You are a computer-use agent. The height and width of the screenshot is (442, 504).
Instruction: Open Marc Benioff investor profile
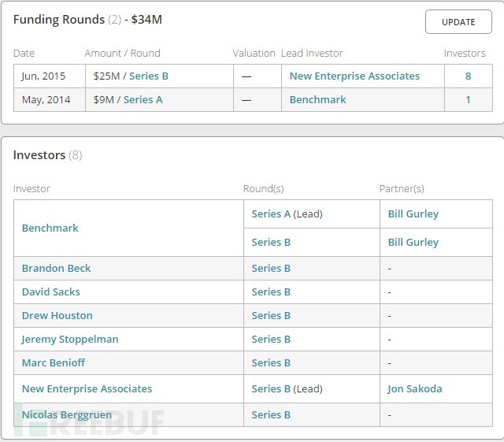pyautogui.click(x=54, y=363)
